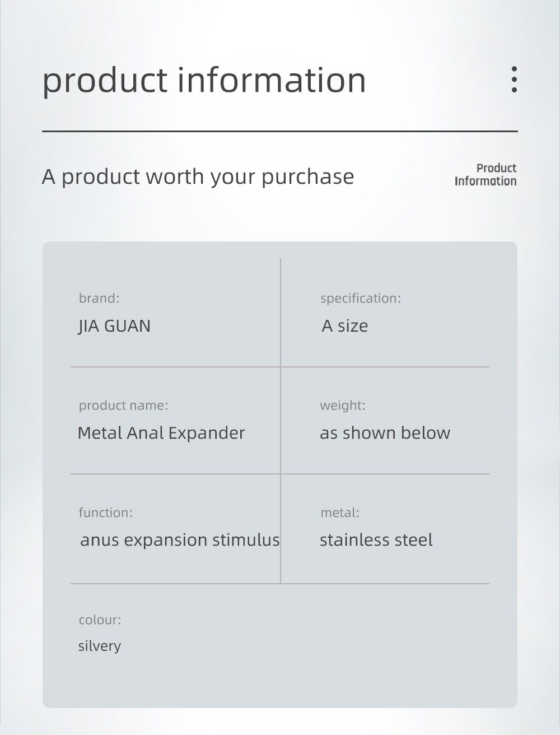
Task: Select the JIA GUAN brand value
Action: click(114, 325)
